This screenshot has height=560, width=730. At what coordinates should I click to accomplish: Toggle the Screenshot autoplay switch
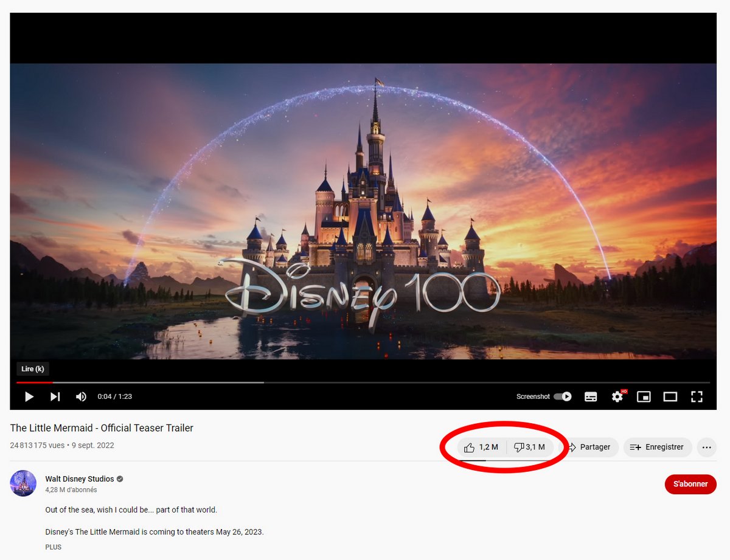pos(563,396)
